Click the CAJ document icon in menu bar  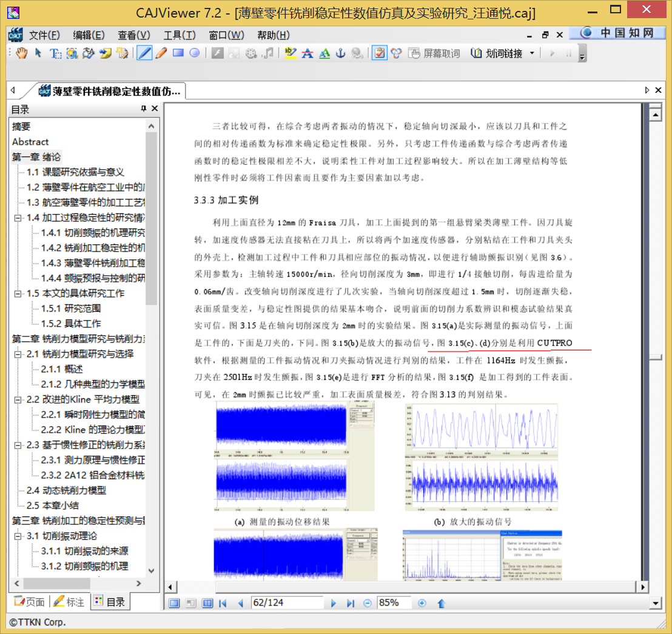pos(15,35)
